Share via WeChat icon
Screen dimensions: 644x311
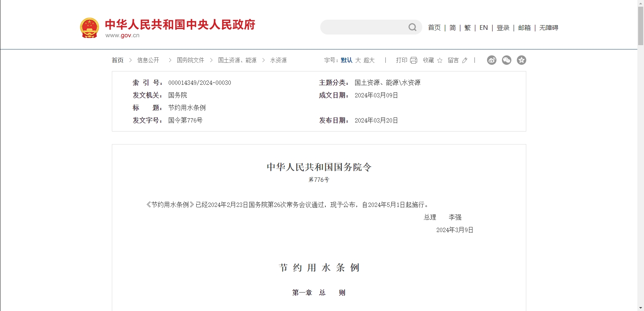(x=507, y=60)
